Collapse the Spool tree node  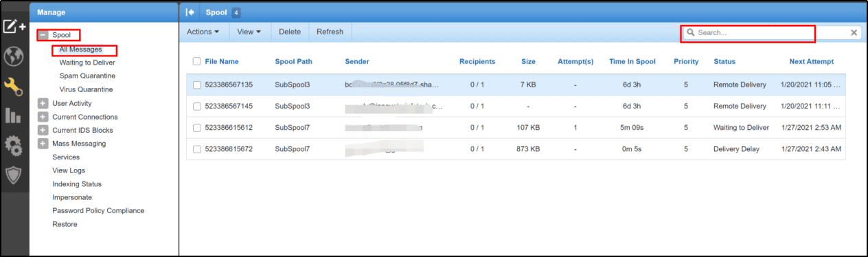click(43, 35)
